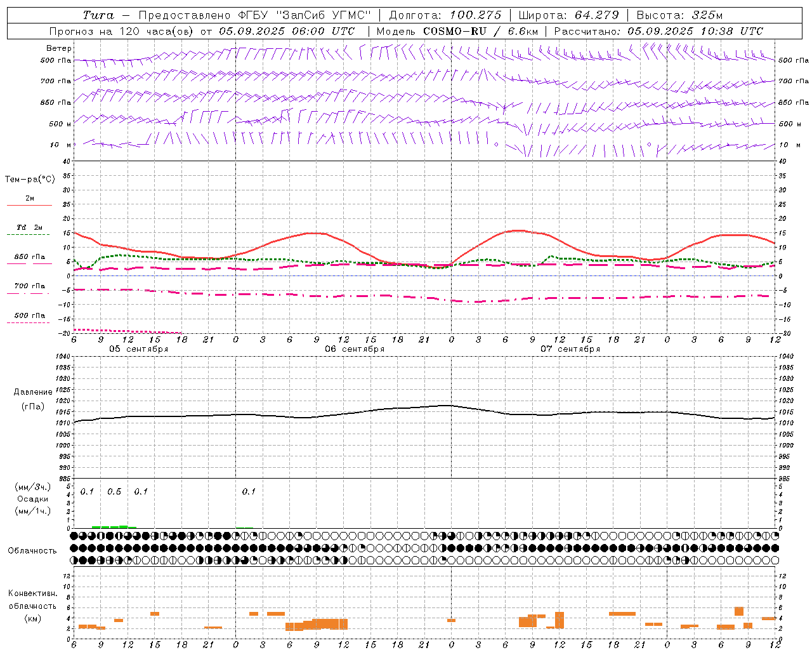Click the "(мм/1ч.)" precipitation unit label

(32, 511)
